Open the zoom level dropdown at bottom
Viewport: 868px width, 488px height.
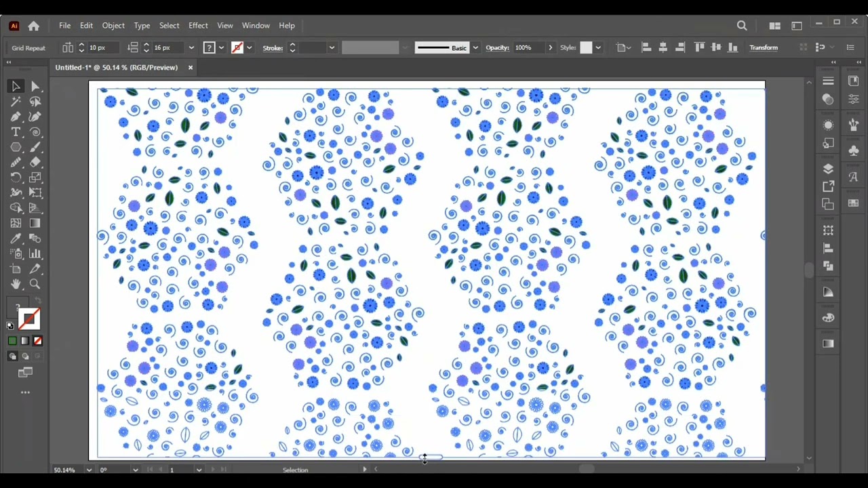coord(89,470)
